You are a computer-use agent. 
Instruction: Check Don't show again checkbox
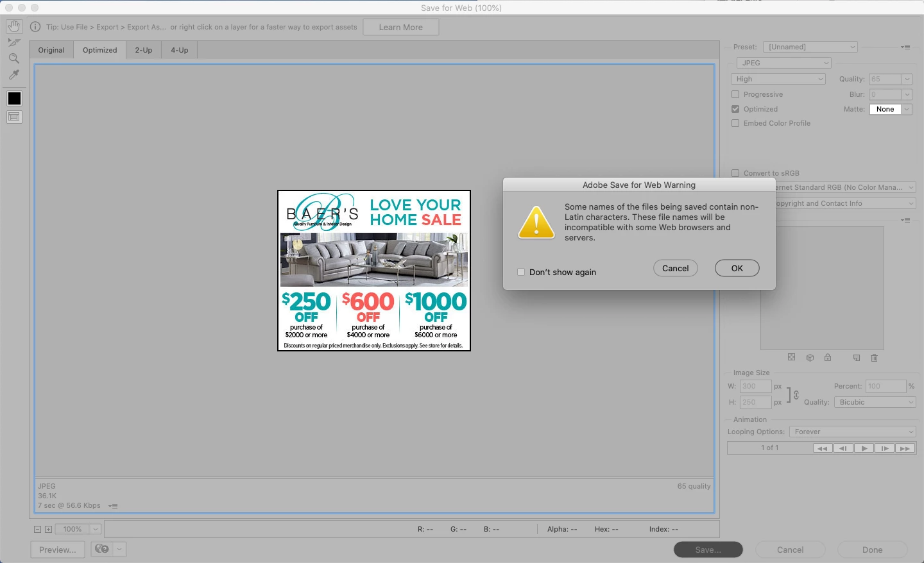point(521,272)
